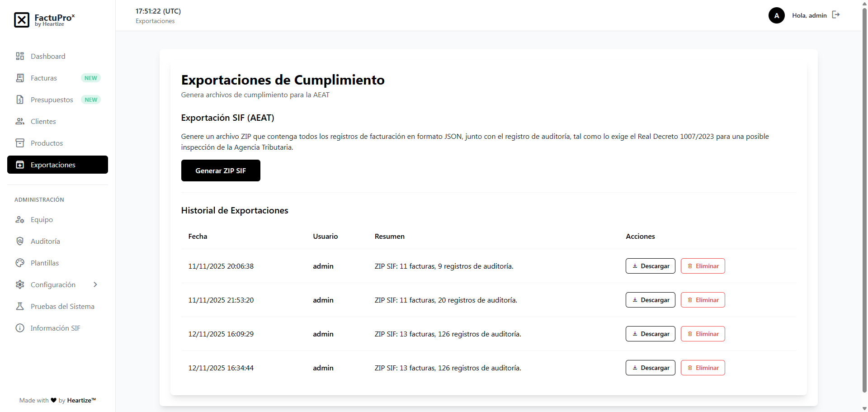Open Información SIF
Screen dimensions: 868x412
coord(55,328)
